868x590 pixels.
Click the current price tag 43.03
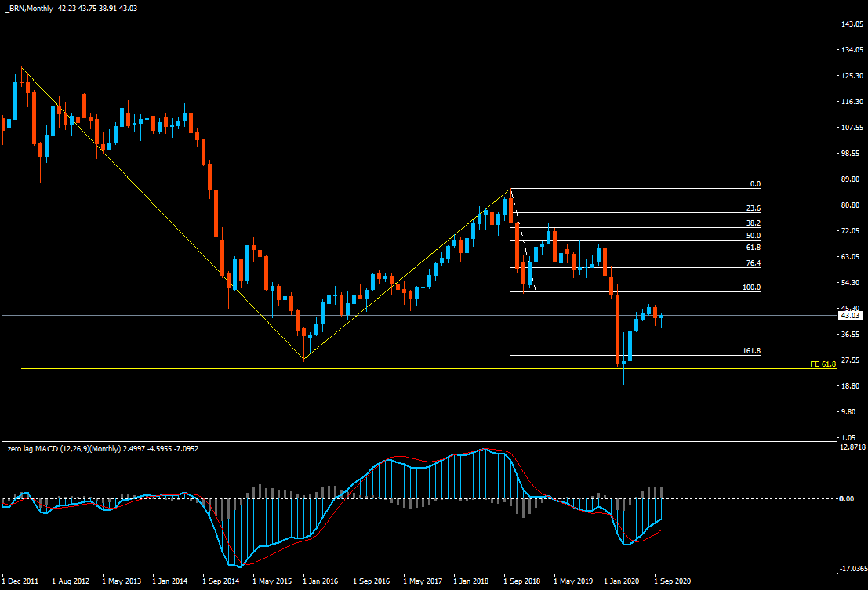(x=850, y=315)
